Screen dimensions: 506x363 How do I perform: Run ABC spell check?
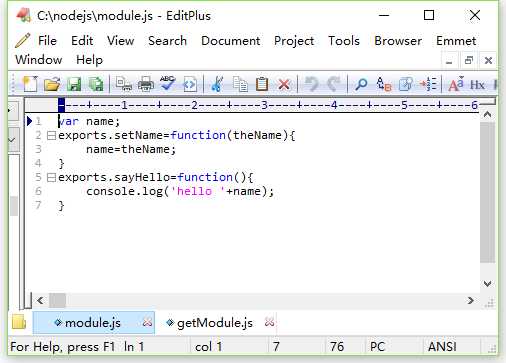click(167, 83)
